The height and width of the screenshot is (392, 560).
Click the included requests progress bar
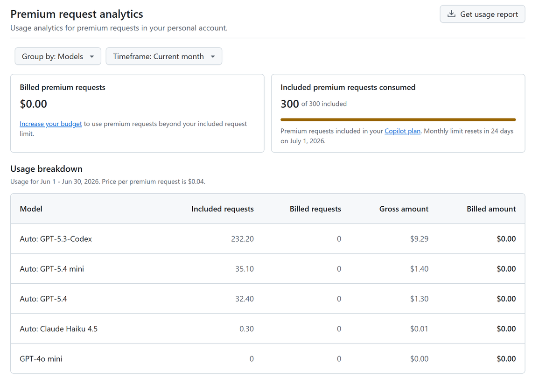click(x=398, y=119)
